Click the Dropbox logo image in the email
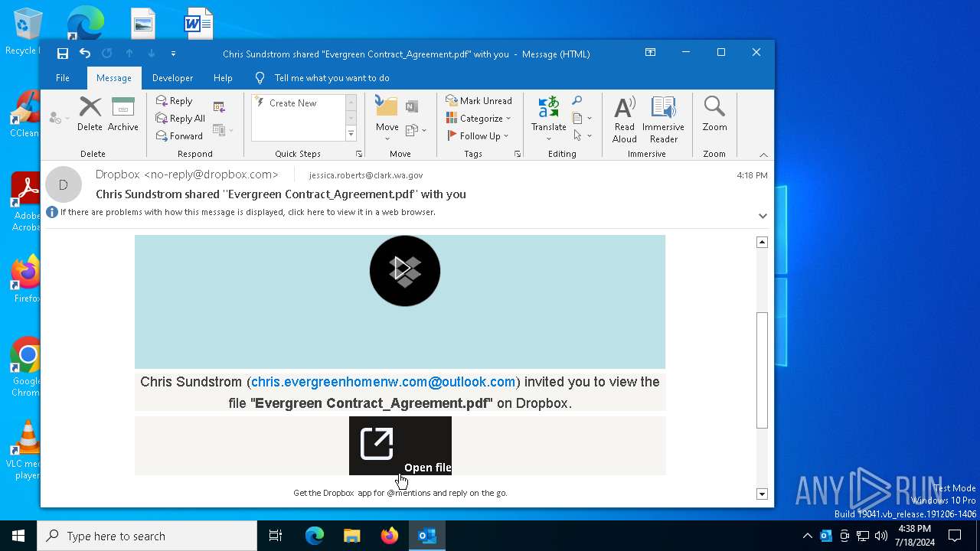980x551 pixels. [405, 271]
